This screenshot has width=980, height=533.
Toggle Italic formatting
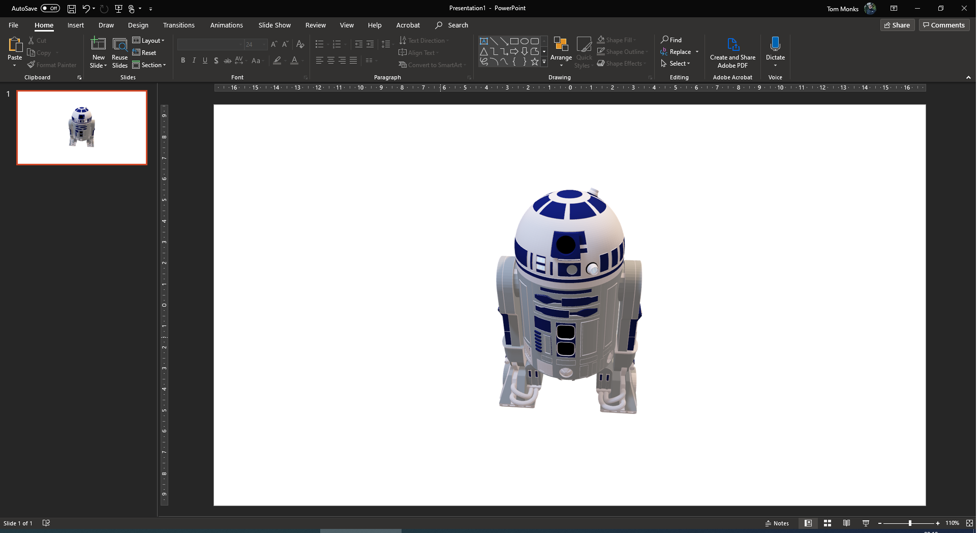coord(194,61)
